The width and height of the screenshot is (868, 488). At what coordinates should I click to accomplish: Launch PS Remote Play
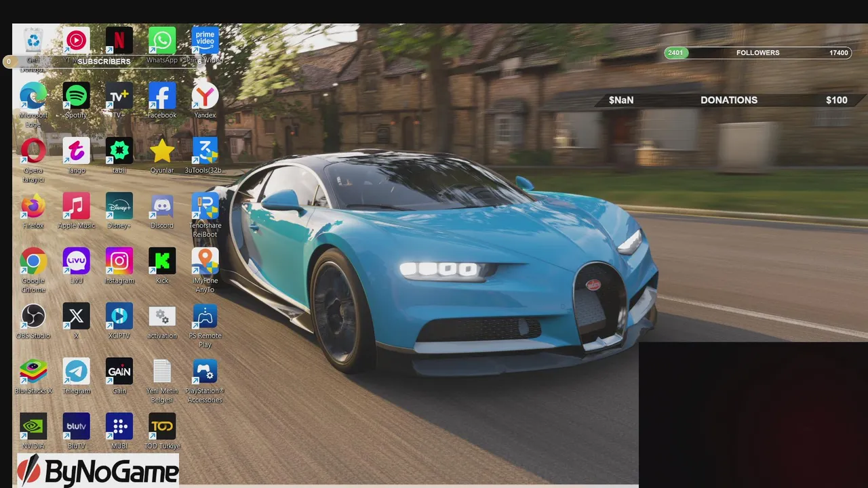coord(205,316)
